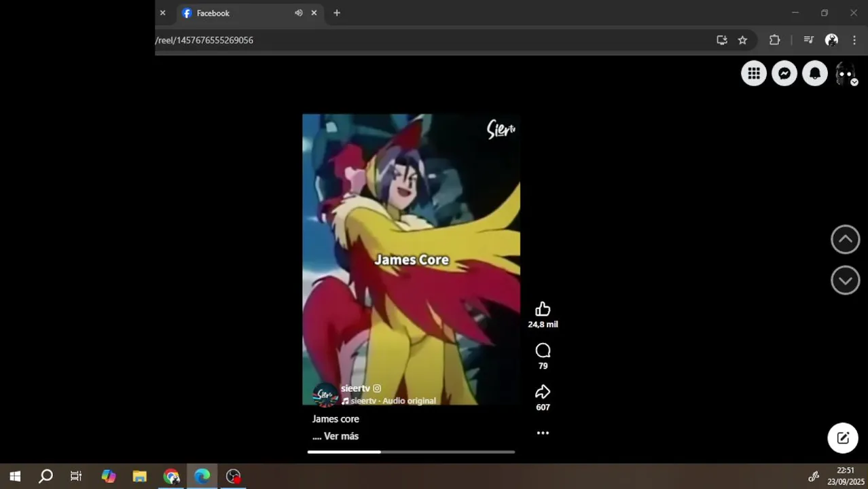Viewport: 868px width, 489px height.
Task: Share the reel with arrow icon
Action: [x=543, y=392]
